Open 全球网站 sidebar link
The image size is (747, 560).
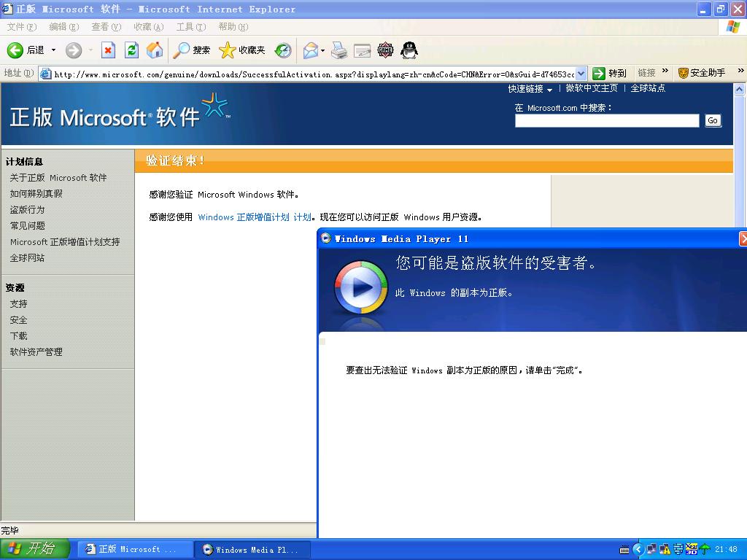coord(27,257)
